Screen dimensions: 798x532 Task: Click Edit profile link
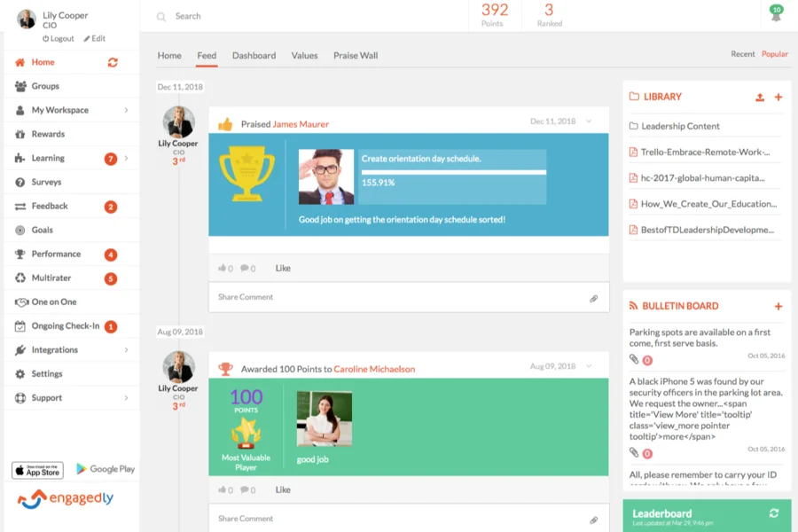95,39
